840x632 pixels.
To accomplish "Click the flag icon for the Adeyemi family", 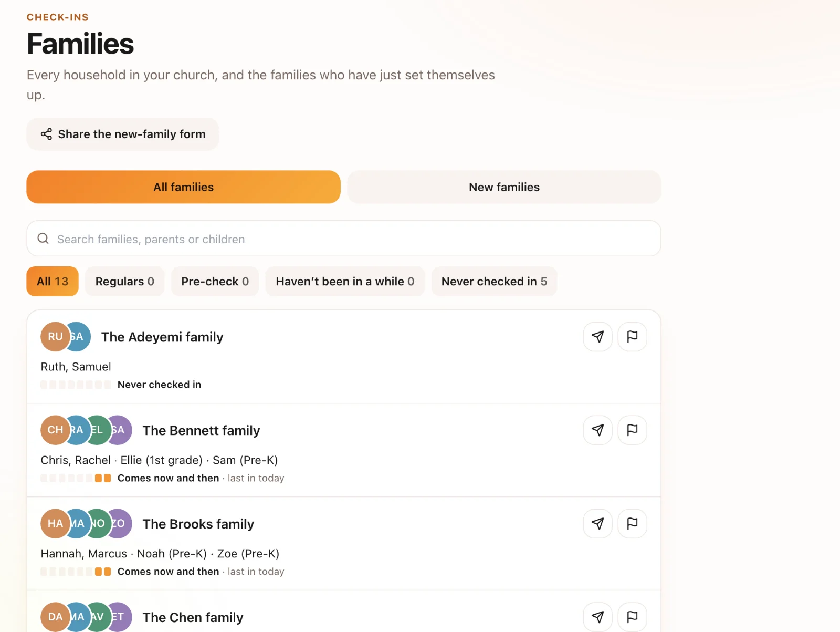I will coord(632,337).
